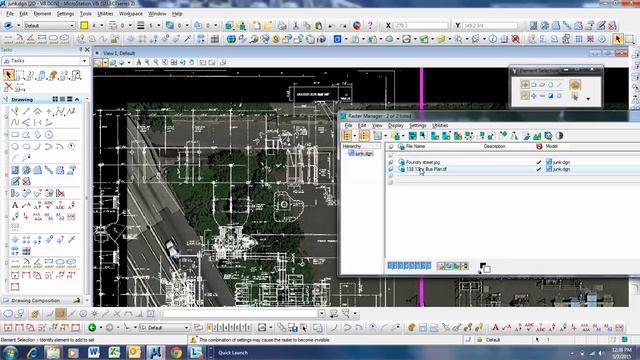Click the half-circle contrast icon in Raster Manager
640x360 pixels.
click(x=560, y=136)
